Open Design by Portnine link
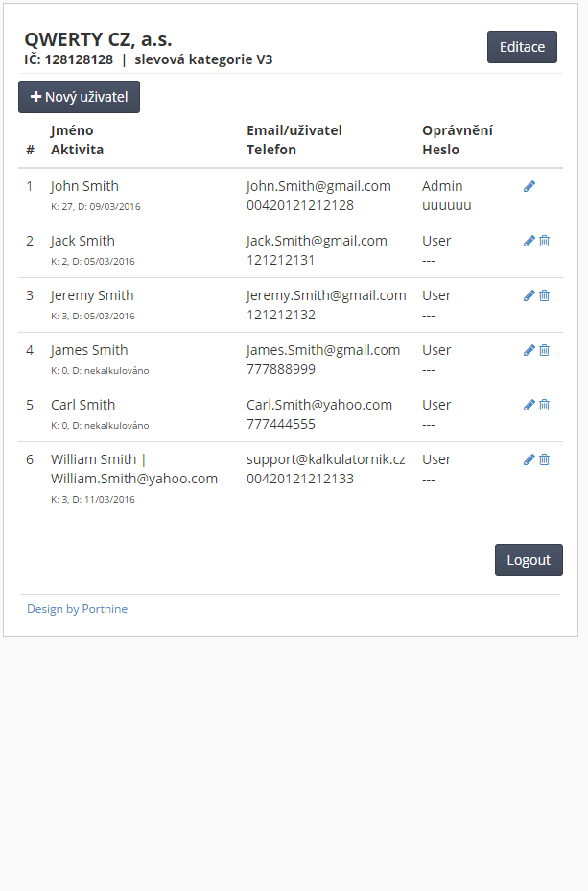 pos(78,609)
